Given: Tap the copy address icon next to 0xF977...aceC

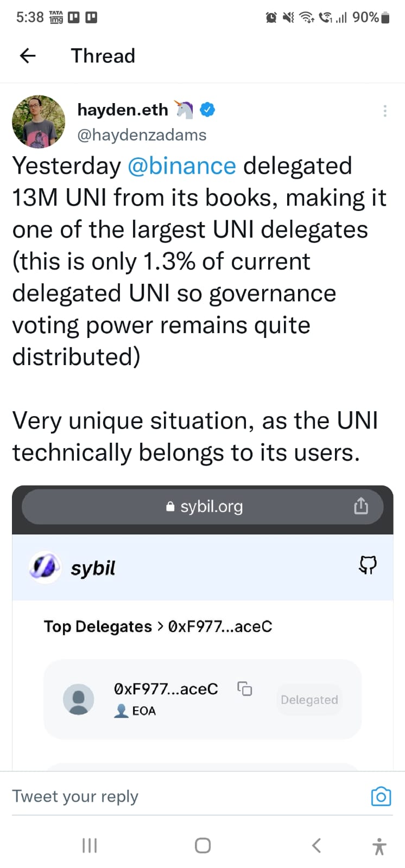Looking at the screenshot, I should 245,688.
